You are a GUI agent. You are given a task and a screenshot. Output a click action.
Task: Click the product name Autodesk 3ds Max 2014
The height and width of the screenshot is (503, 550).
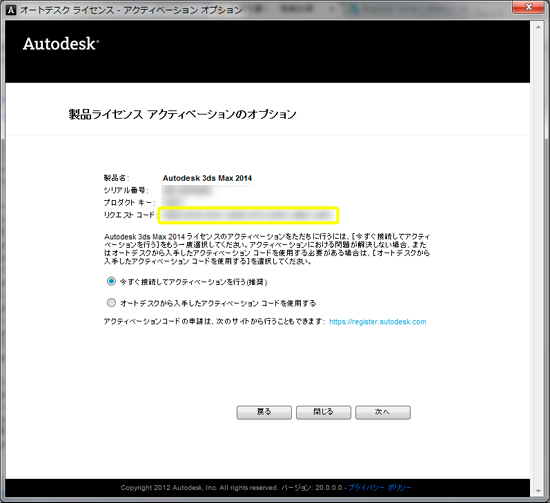coord(207,178)
